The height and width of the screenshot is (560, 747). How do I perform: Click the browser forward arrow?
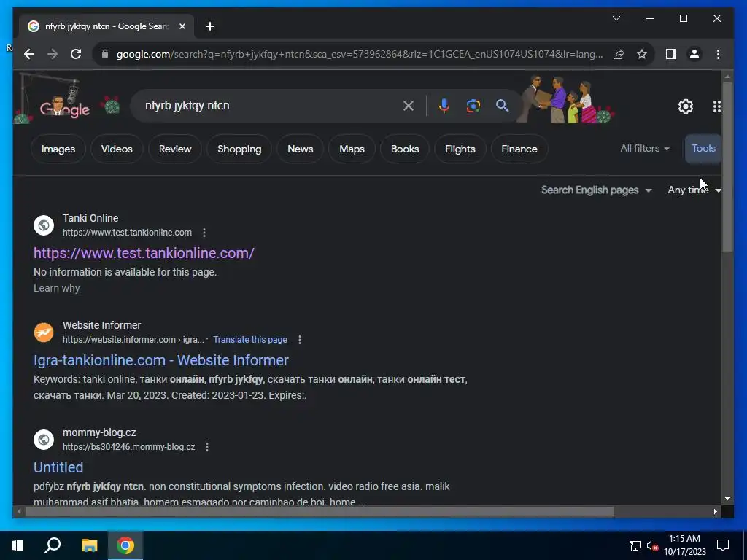coord(53,54)
